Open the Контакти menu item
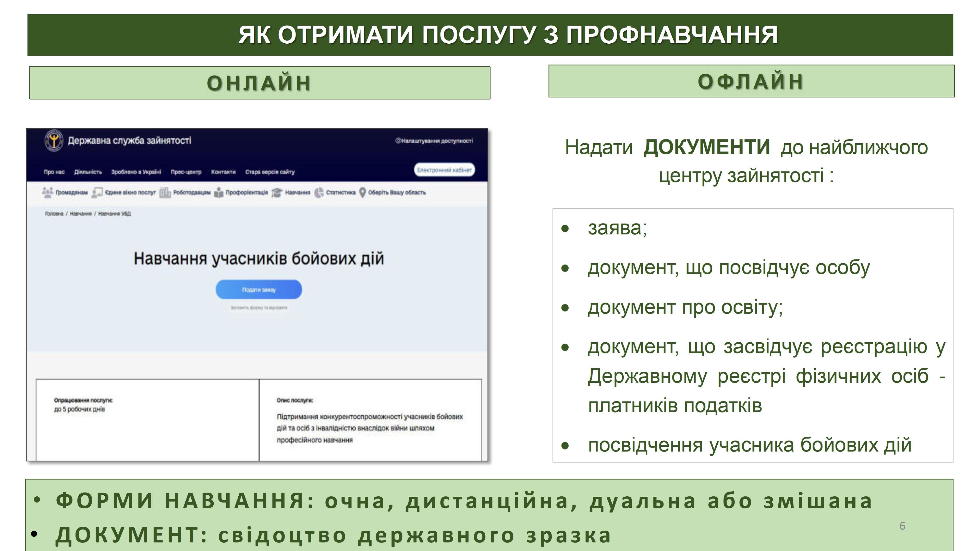This screenshot has height=551, width=980. (x=223, y=172)
